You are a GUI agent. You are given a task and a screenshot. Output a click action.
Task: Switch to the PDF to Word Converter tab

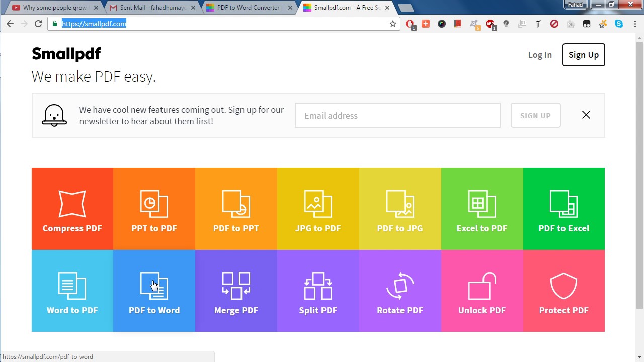(247, 8)
